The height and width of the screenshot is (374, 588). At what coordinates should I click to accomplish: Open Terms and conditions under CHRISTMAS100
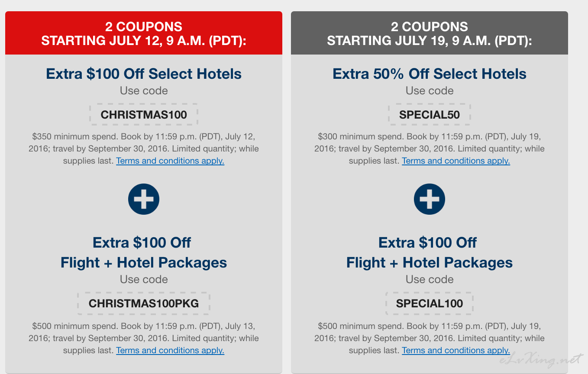point(170,161)
